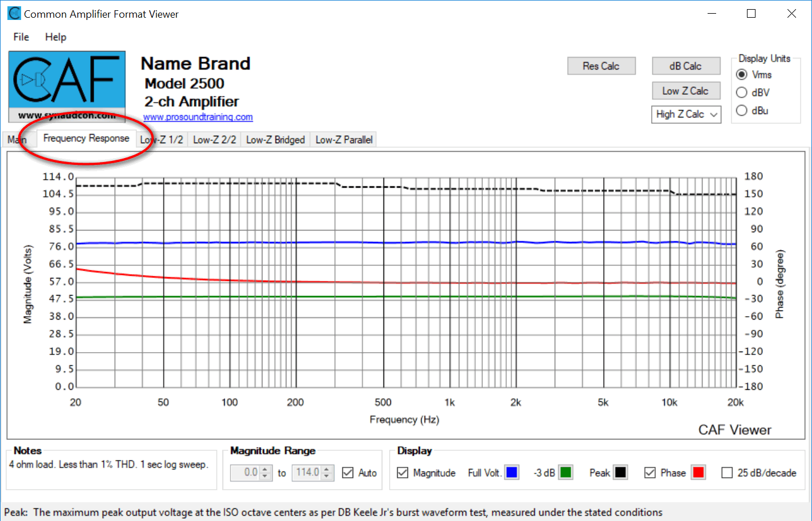Click the red Phase color swatch
Image resolution: width=812 pixels, height=521 pixels.
click(x=698, y=472)
